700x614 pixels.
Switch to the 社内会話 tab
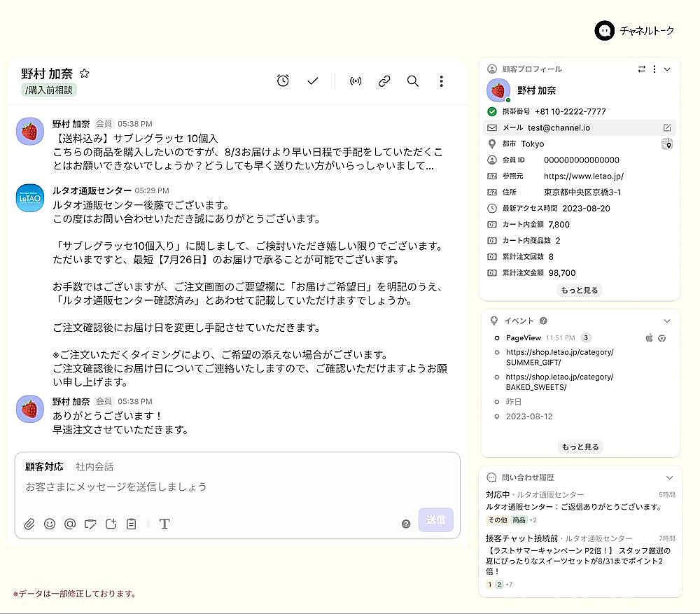94,467
